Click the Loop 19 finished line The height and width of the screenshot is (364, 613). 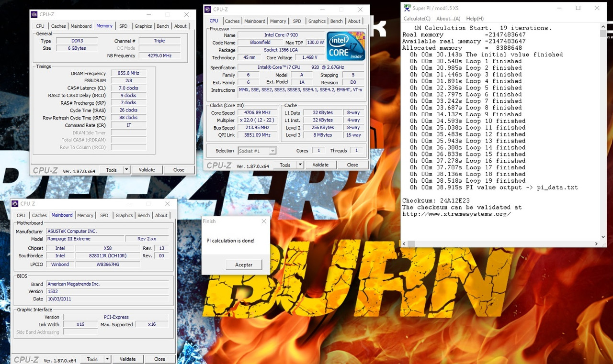point(467,181)
